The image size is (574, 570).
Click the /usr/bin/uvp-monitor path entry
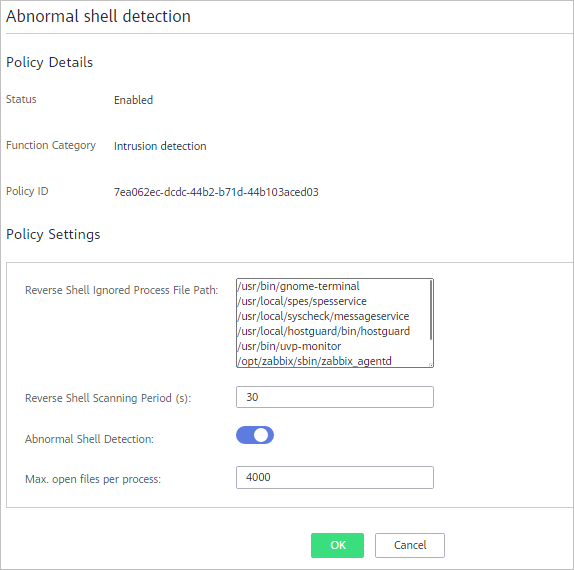click(289, 346)
